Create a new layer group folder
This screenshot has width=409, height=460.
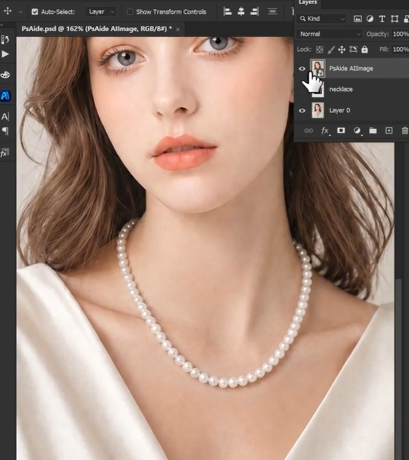pos(373,131)
